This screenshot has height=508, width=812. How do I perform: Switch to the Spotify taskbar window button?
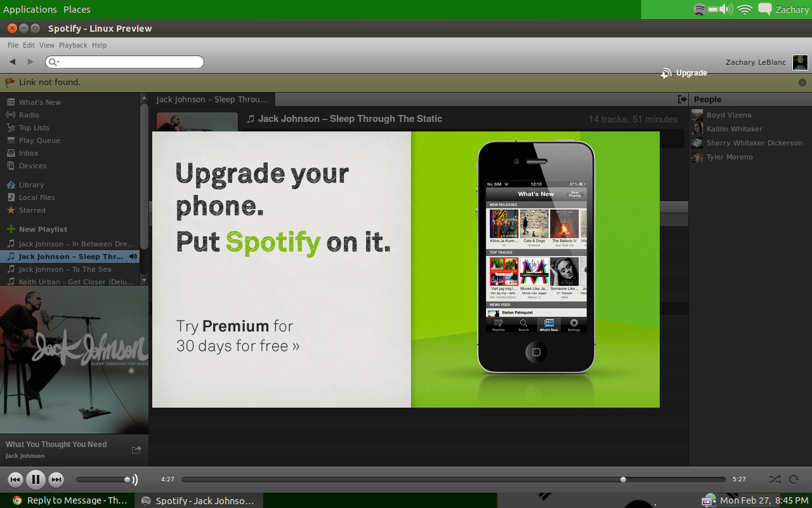[199, 500]
